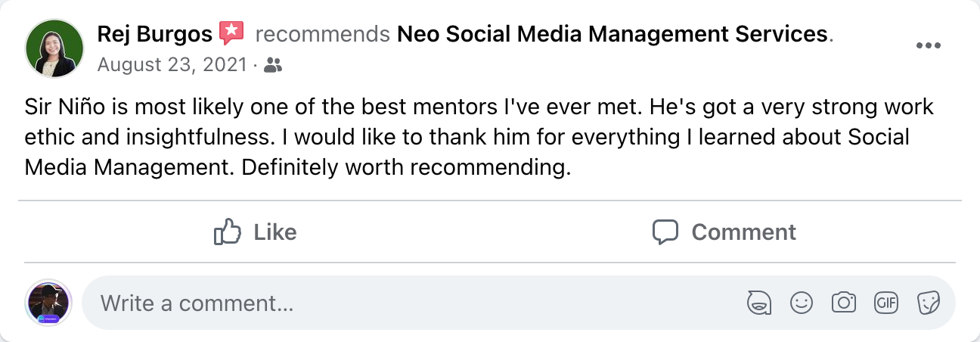Click the August 23, 2021 timestamp
Viewport: 980px width, 342px height.
coord(172,65)
